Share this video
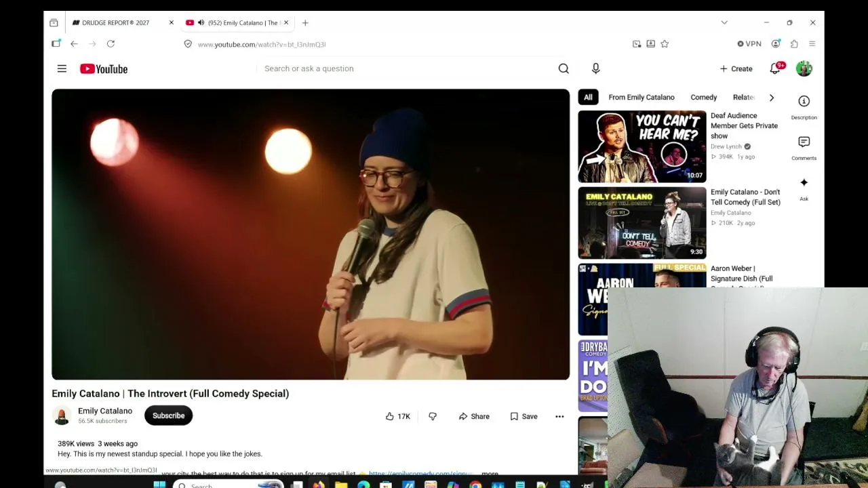Image resolution: width=868 pixels, height=488 pixels. click(x=474, y=416)
